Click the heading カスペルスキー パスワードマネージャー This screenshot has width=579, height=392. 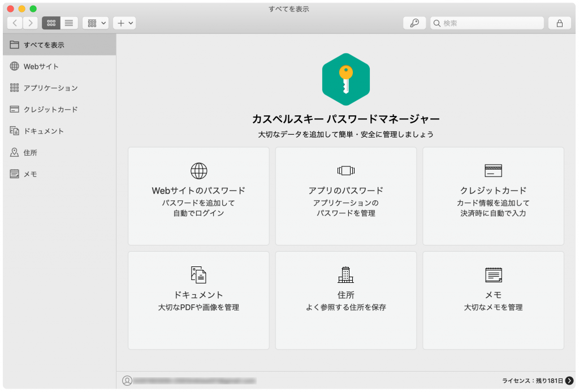click(x=346, y=119)
